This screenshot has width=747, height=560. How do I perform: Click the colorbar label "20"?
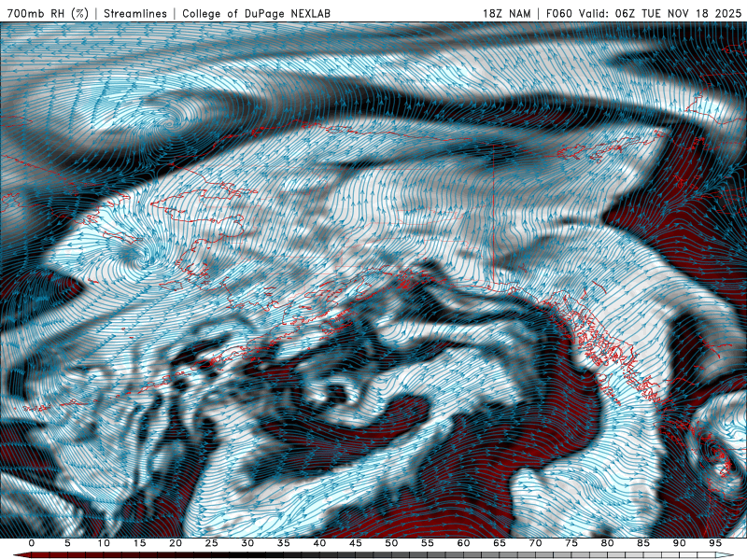pos(176,543)
